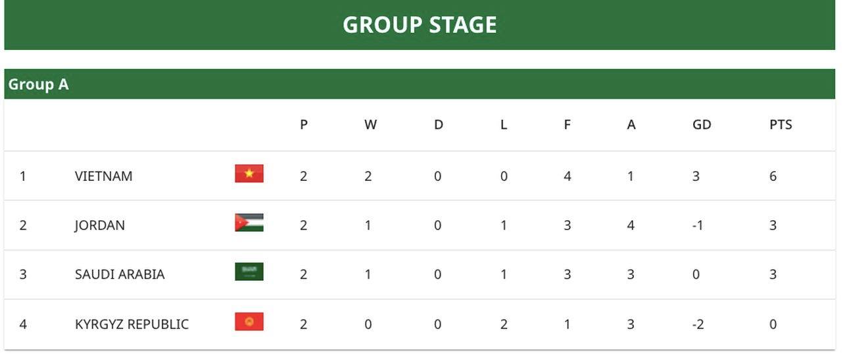This screenshot has width=868, height=359.
Task: Select the VIETNAM team name
Action: [x=103, y=176]
